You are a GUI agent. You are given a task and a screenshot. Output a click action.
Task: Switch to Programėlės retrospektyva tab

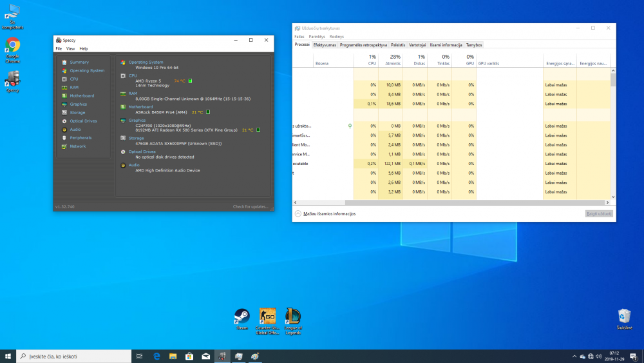[x=363, y=44]
